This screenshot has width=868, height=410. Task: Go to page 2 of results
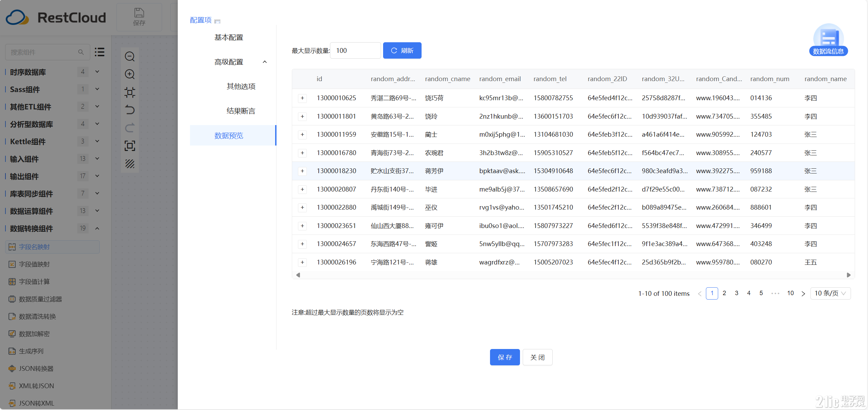724,293
